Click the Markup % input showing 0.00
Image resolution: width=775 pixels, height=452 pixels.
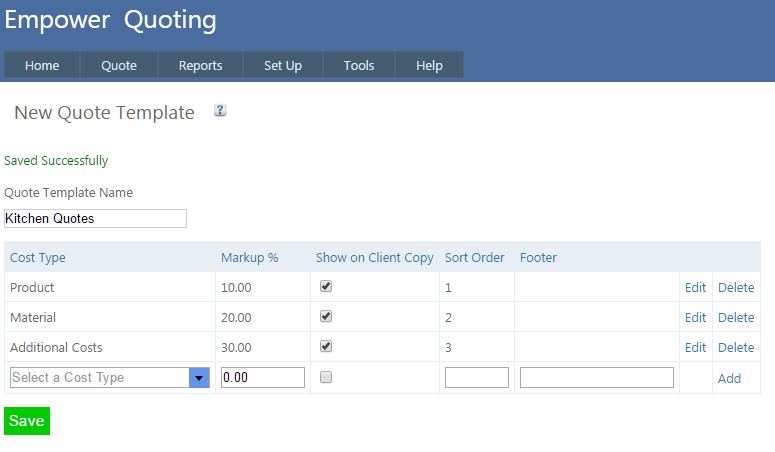point(262,378)
